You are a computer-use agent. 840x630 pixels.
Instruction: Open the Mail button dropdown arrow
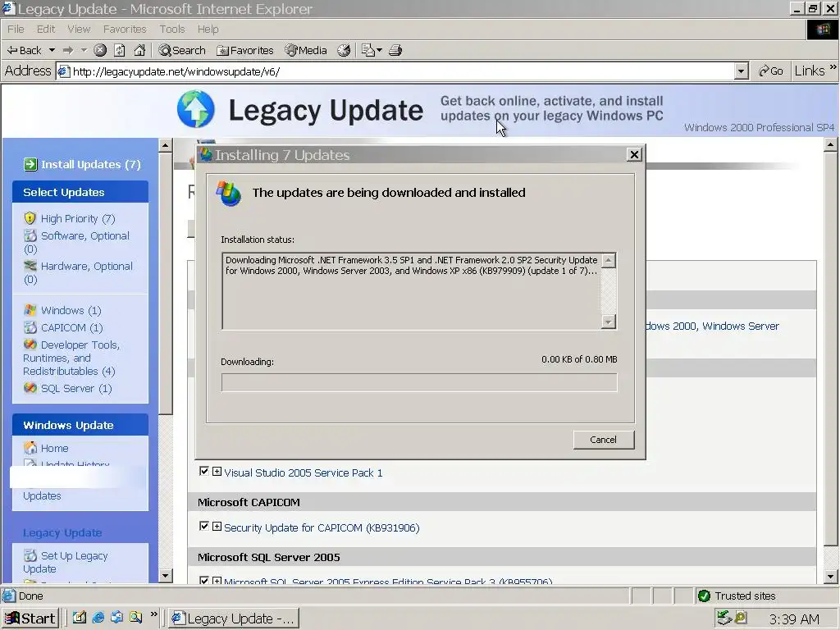coord(379,50)
